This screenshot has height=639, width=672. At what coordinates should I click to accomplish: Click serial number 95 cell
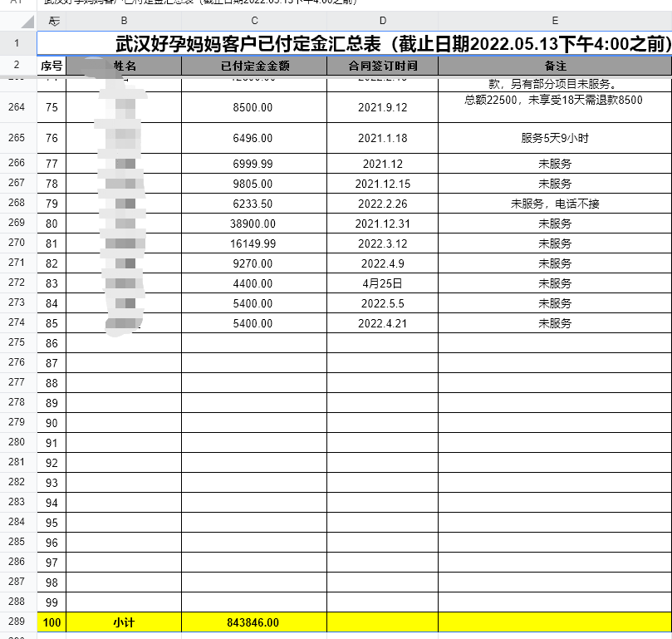pos(52,523)
